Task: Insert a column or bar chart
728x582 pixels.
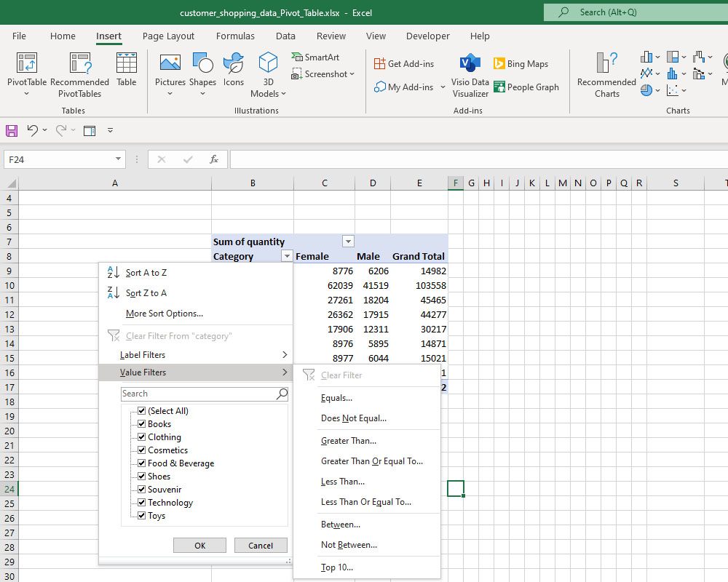Action: 646,57
